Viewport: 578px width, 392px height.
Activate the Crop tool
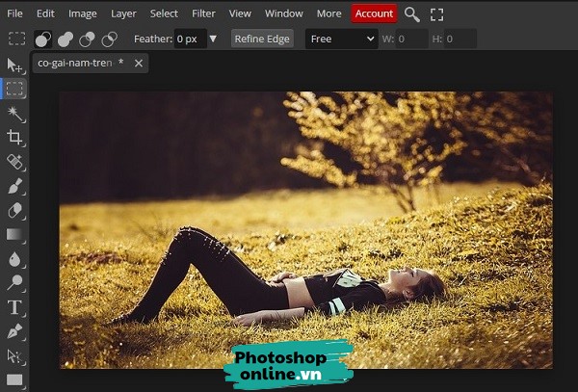pos(14,138)
